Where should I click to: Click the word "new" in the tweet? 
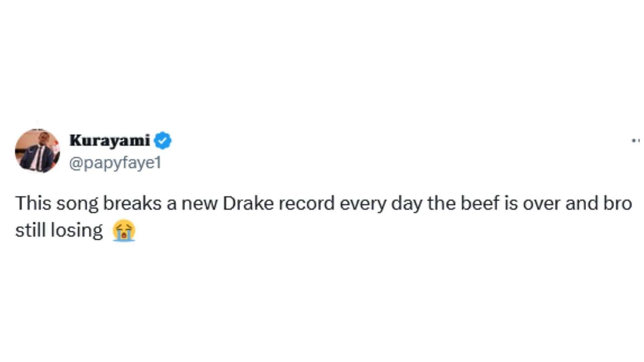[x=199, y=203]
